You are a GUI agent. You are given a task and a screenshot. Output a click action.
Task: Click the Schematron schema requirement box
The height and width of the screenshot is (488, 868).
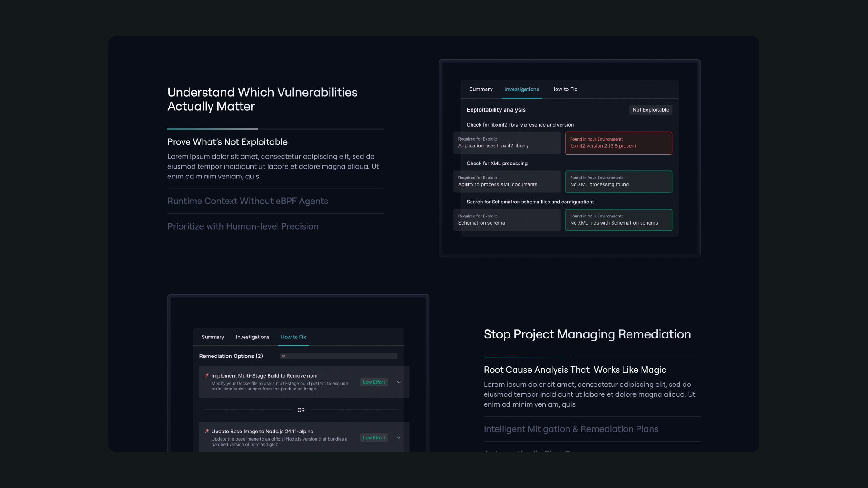pyautogui.click(x=507, y=220)
